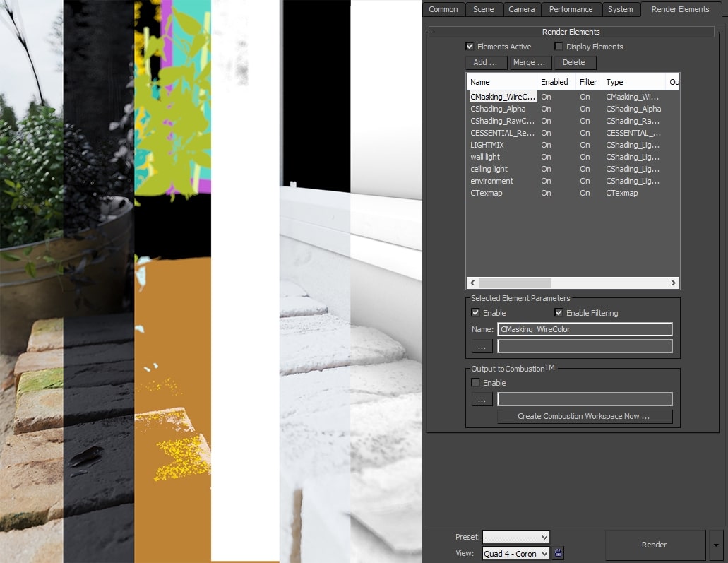Click the left scroll arrow under the elements list

tap(471, 283)
